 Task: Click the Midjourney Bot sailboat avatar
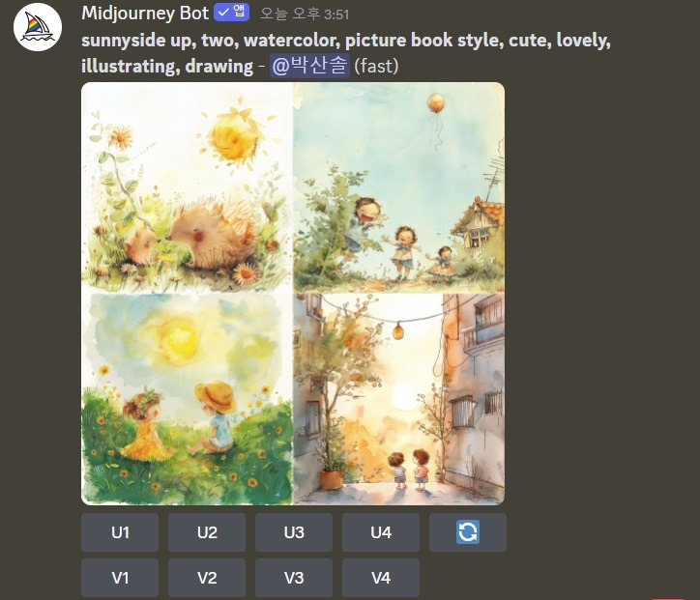point(38,27)
